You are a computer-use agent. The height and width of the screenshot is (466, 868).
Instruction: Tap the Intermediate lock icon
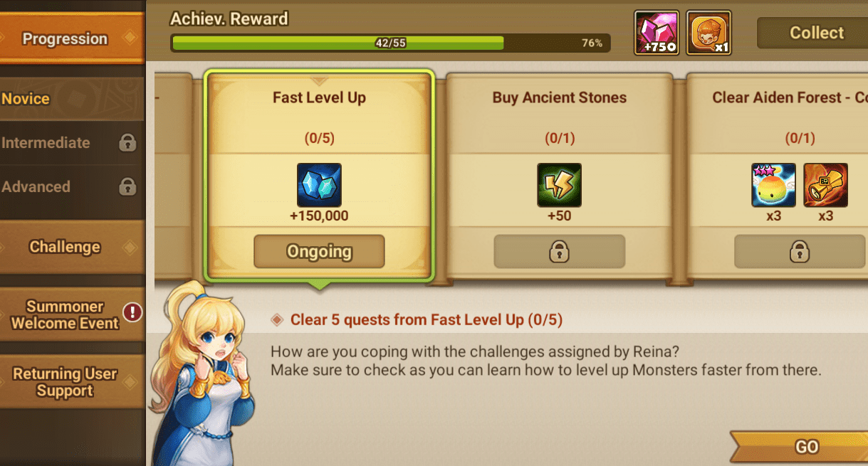pyautogui.click(x=127, y=143)
